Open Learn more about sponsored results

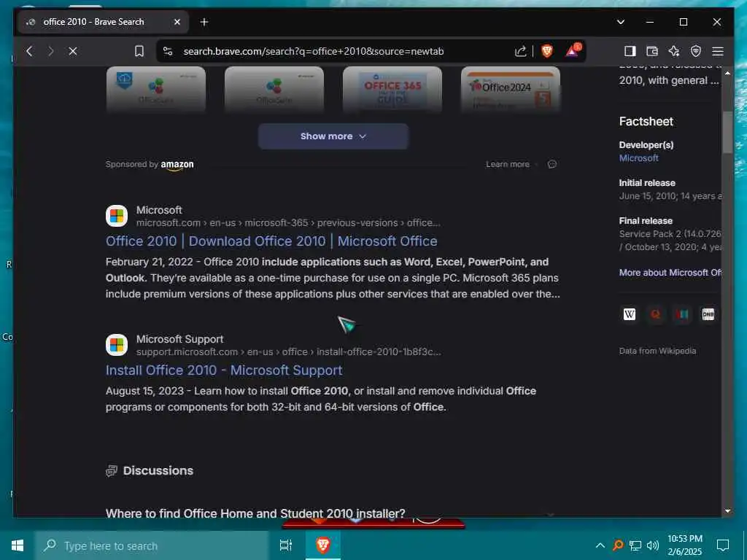coord(508,164)
